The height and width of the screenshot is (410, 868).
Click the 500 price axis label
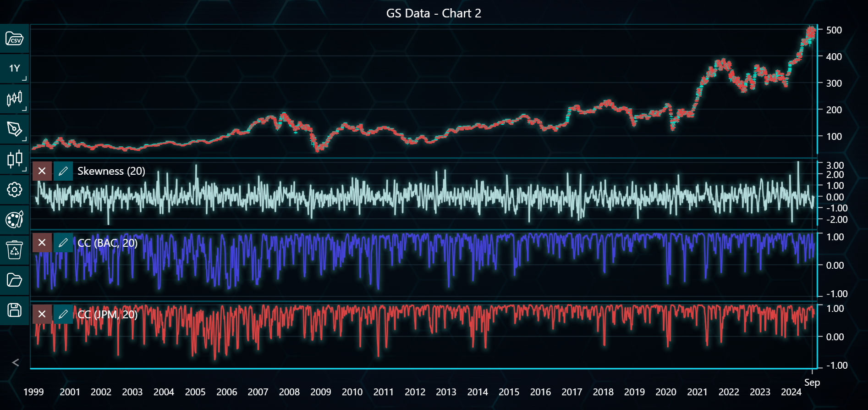pyautogui.click(x=834, y=30)
